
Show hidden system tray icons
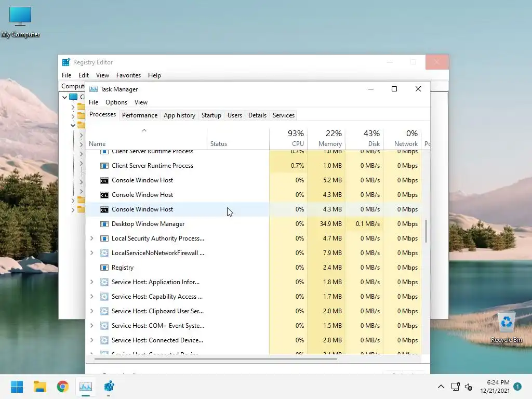coord(441,387)
